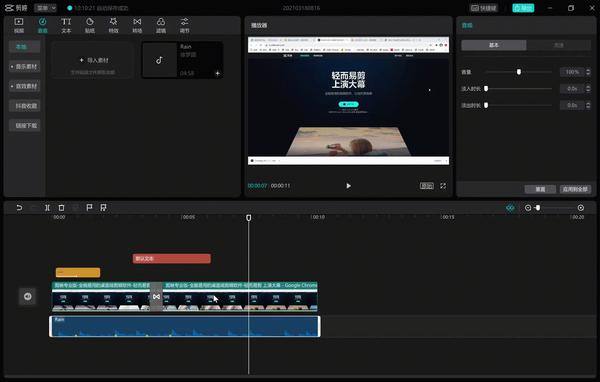Select the second Google Chrome video clip
The width and height of the screenshot is (600, 382).
pos(240,297)
